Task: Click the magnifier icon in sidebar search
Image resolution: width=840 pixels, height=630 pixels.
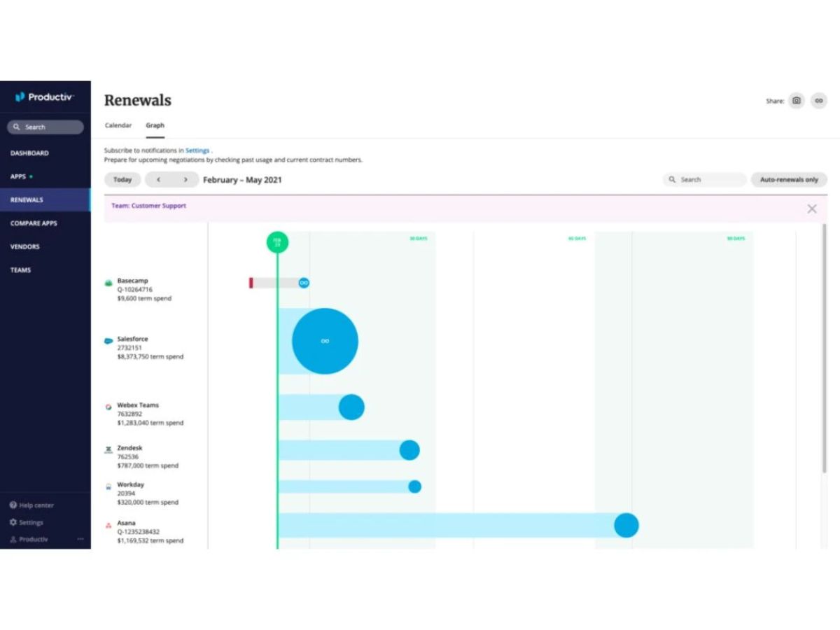Action: click(x=17, y=127)
